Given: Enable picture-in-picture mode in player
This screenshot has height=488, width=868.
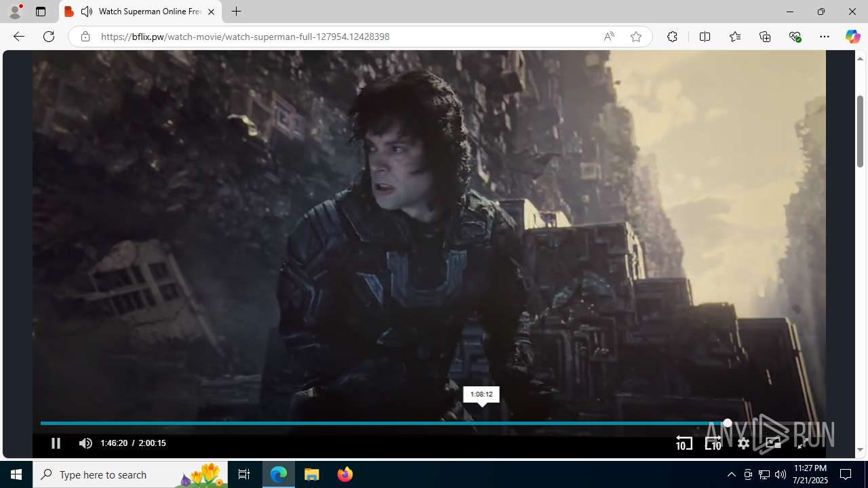Looking at the screenshot, I should pyautogui.click(x=773, y=443).
